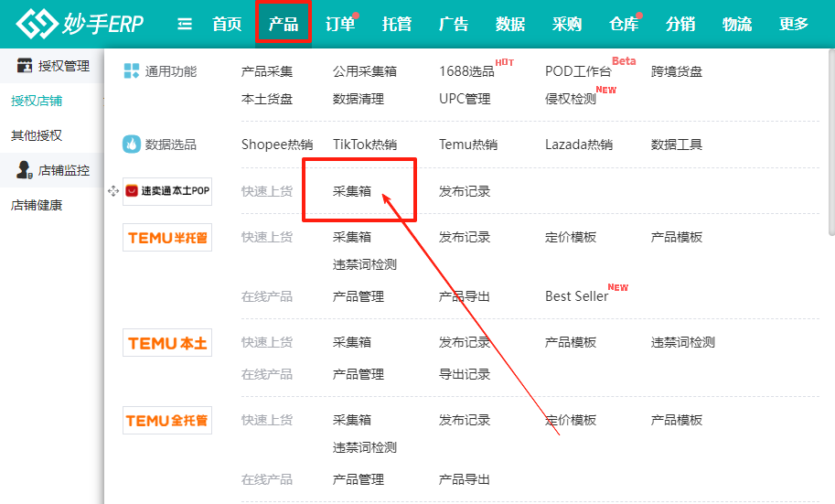
Task: Click the 店铺监控 person icon
Action: coord(25,170)
